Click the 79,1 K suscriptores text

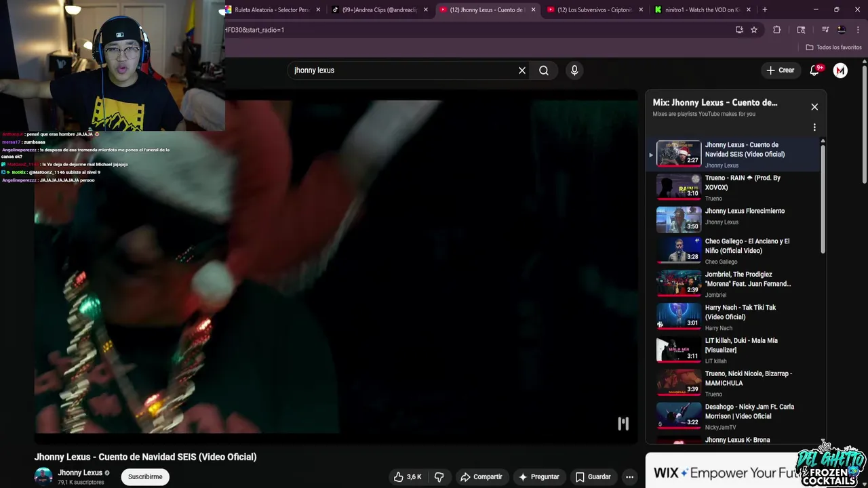[x=81, y=483]
